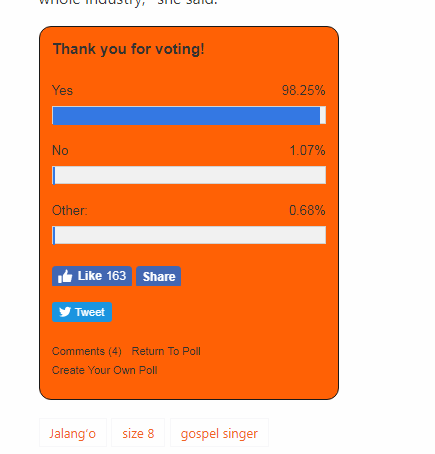This screenshot has height=454, width=435.
Task: Click the Yes result progress bar
Action: [x=189, y=116]
